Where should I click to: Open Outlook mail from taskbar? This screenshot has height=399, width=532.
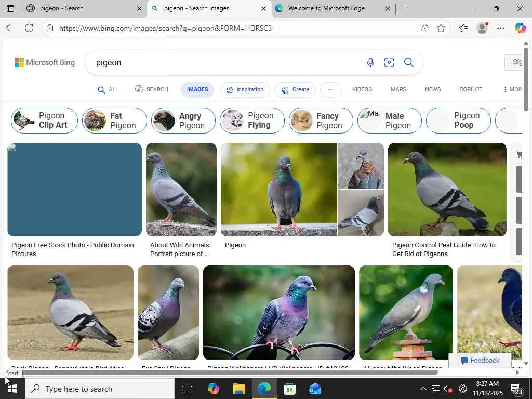point(315,389)
